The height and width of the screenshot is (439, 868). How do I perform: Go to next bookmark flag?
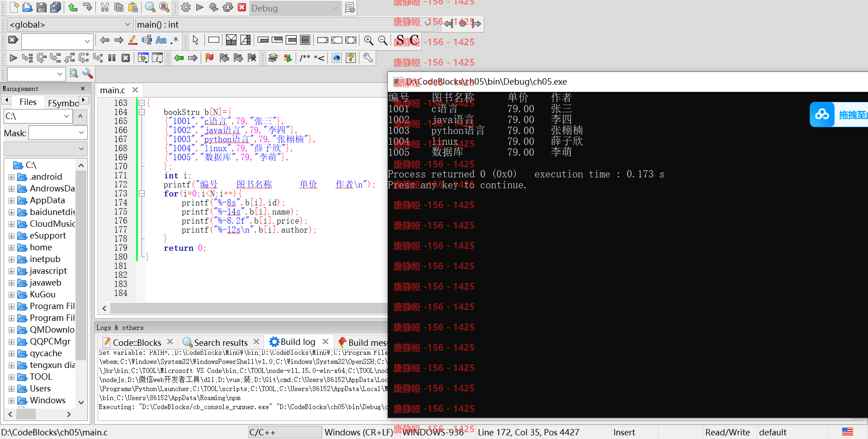[238, 58]
